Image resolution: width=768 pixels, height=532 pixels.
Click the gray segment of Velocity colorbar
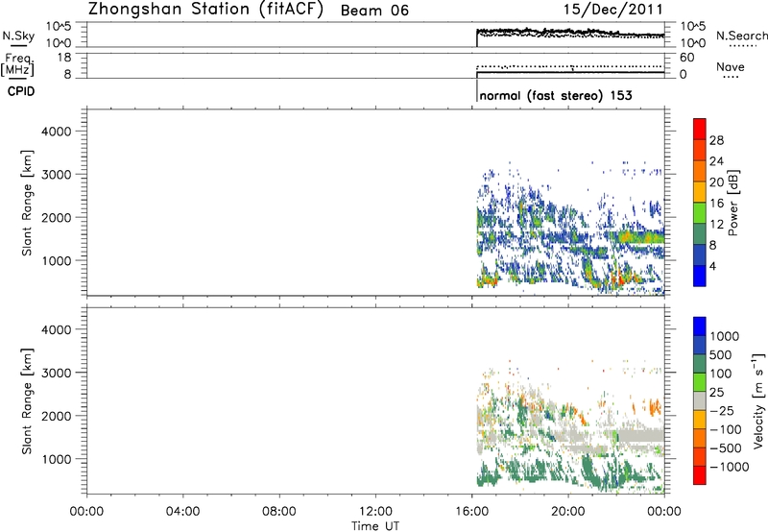point(700,400)
